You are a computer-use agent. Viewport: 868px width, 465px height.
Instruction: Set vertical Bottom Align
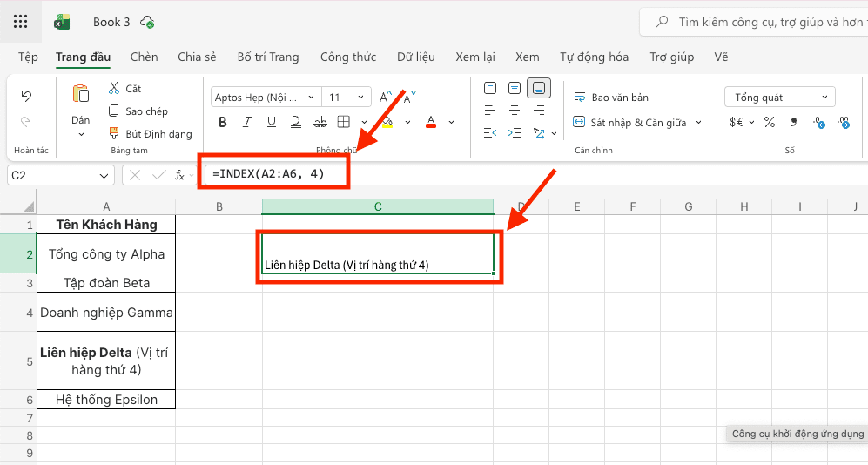(539, 88)
